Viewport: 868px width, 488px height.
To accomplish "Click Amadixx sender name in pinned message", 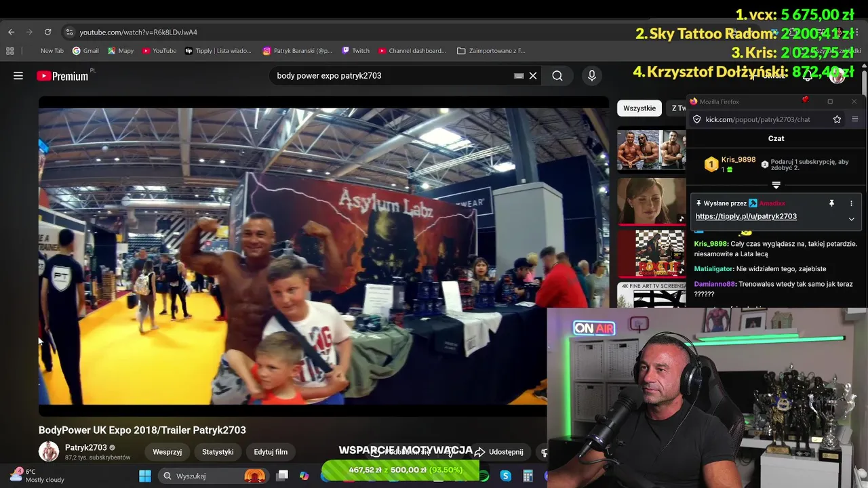I will (x=772, y=203).
